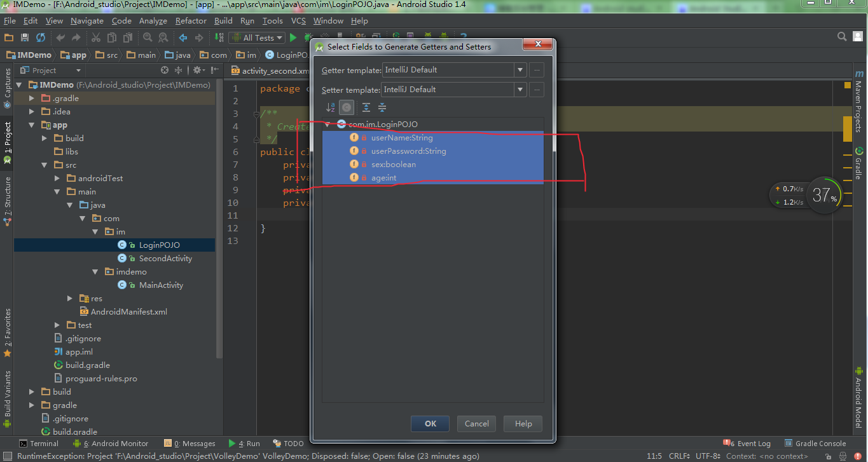Viewport: 868px width, 462px height.
Task: Click the setter template browse ellipsis button
Action: point(537,90)
